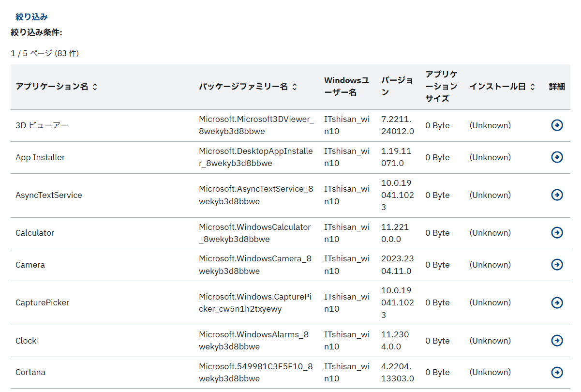Viewport: 581px width, 392px height.
Task: Click Microsoft.Windows.CapturePicker package family name
Action: [255, 302]
